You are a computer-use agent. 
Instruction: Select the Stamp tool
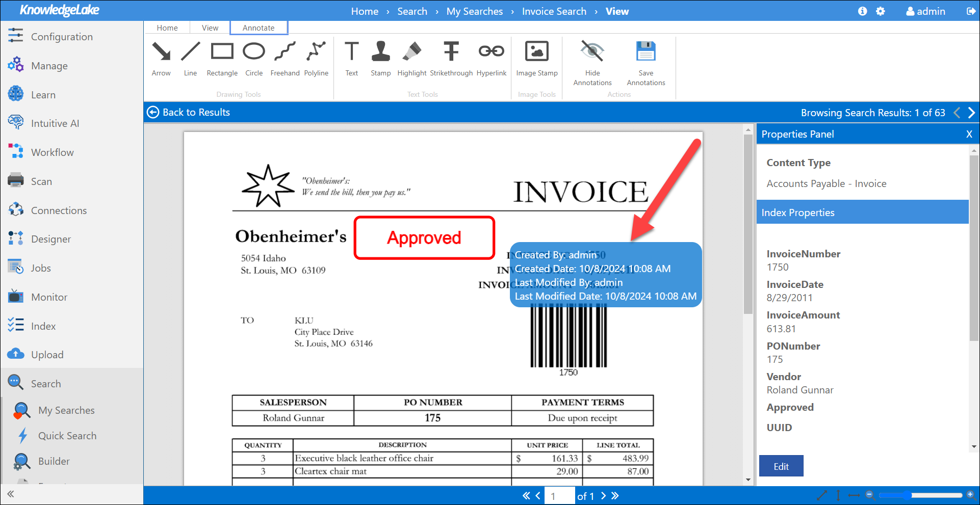click(x=381, y=59)
